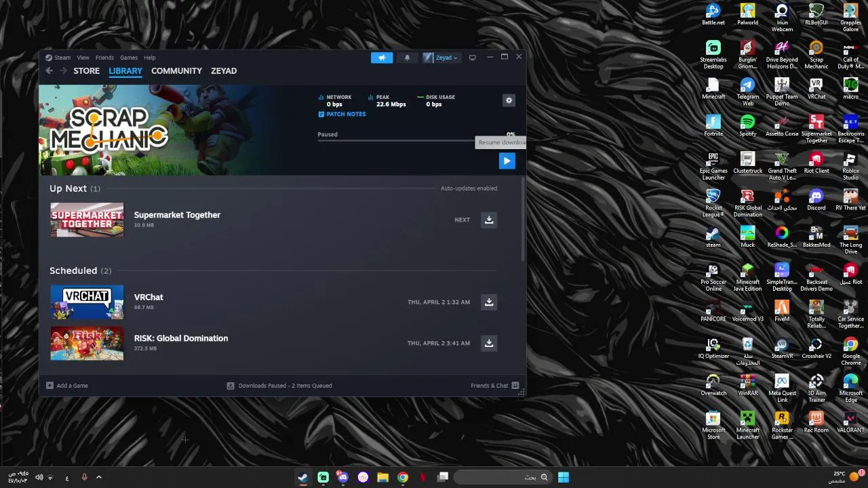Open volume control in system tray
868x488 pixels.
tap(39, 477)
